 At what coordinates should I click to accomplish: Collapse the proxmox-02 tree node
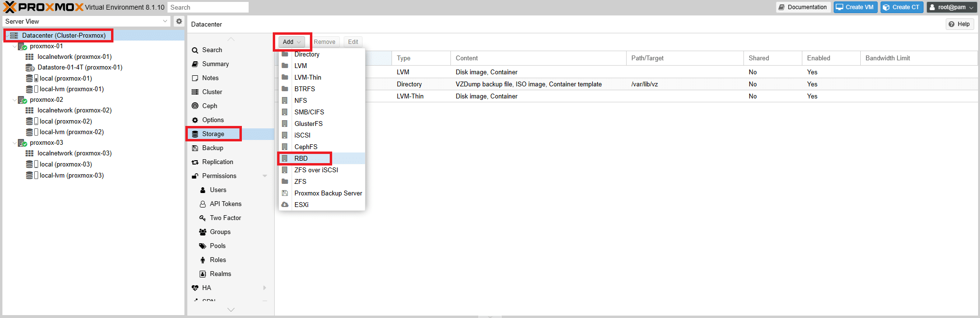14,100
